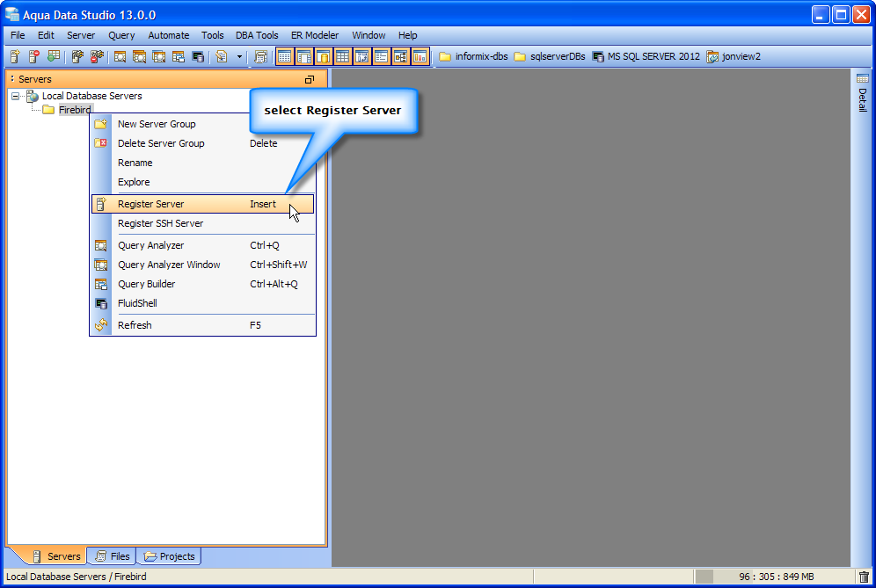Choose New Server Group in context menu
Image resolution: width=876 pixels, height=588 pixels.
[202, 124]
